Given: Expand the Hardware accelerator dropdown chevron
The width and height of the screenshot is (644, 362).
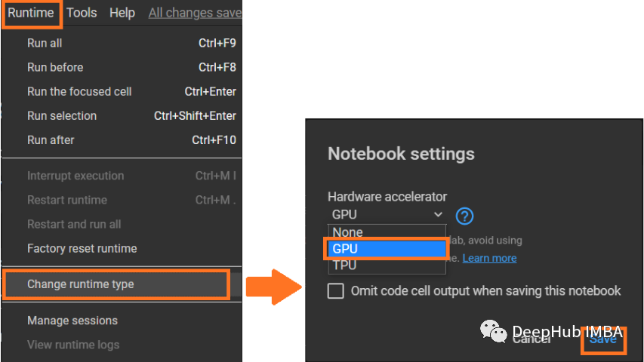Looking at the screenshot, I should [x=438, y=214].
